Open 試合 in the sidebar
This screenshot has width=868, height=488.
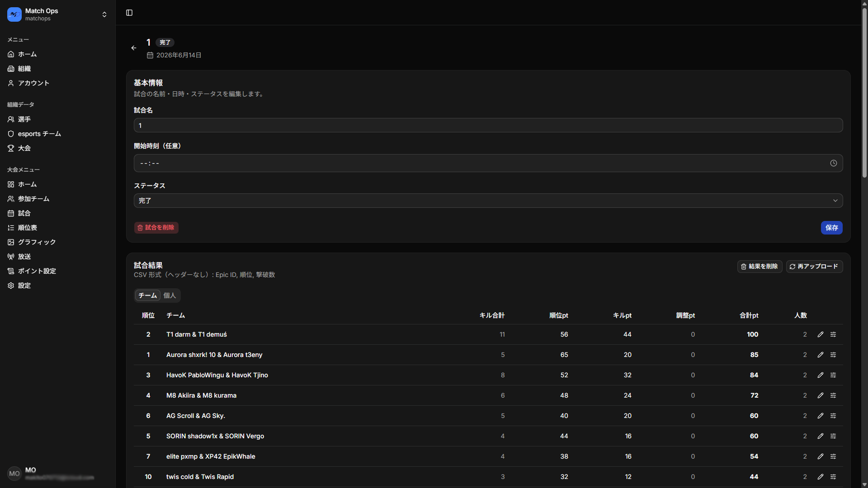coord(58,213)
